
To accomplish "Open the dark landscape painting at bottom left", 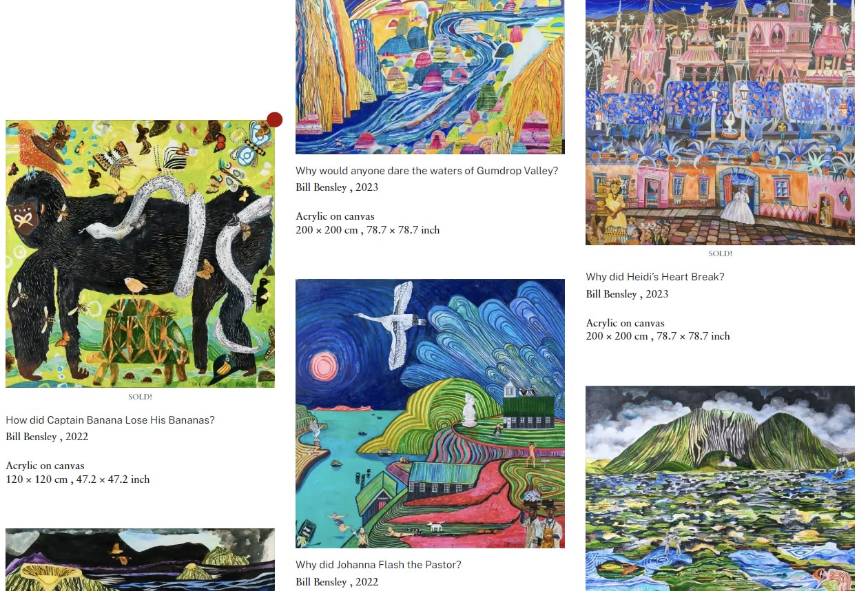I will tap(140, 559).
